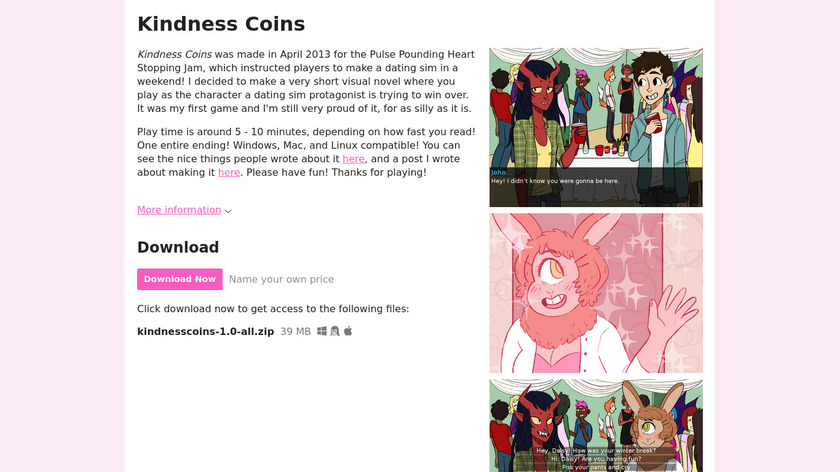Open the More information link

point(179,210)
